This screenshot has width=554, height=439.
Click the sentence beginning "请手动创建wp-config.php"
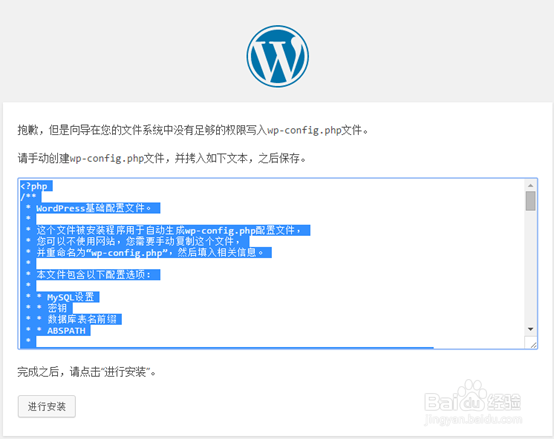(x=162, y=158)
